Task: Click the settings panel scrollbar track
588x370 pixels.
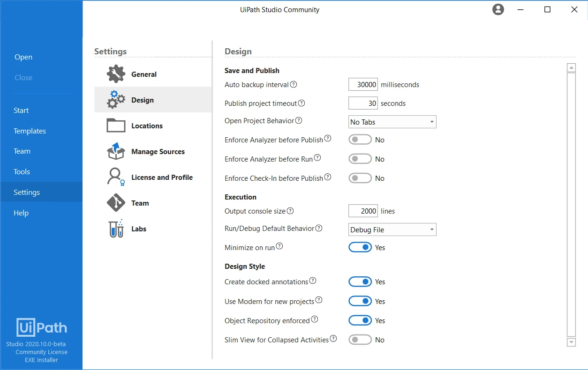Action: (571, 205)
